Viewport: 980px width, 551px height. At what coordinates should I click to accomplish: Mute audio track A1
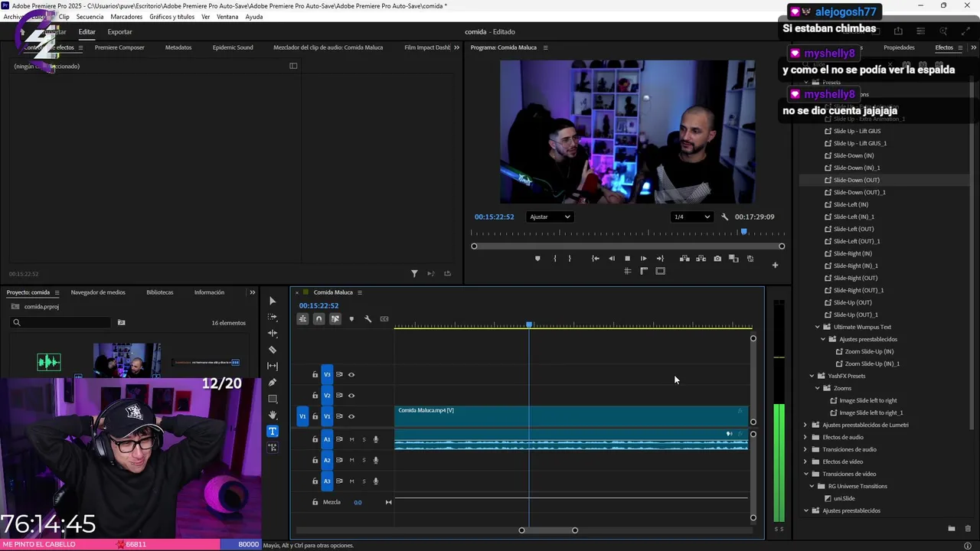(x=351, y=439)
